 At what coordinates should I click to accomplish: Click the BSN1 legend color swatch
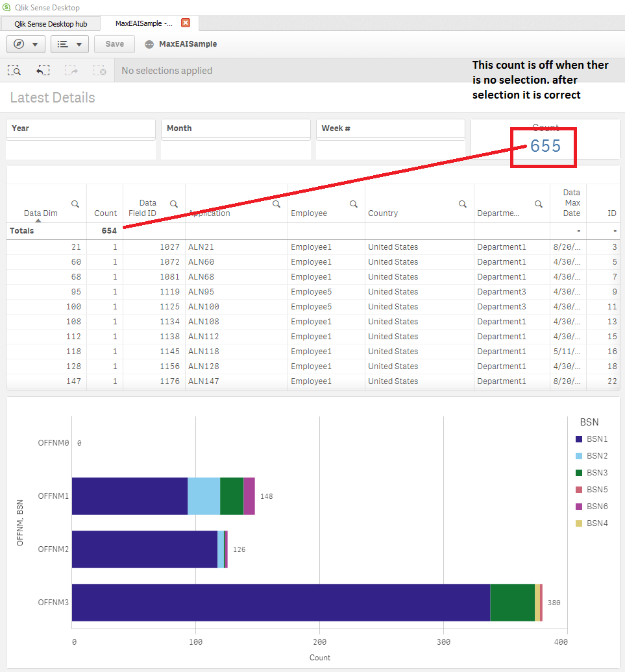tap(579, 439)
